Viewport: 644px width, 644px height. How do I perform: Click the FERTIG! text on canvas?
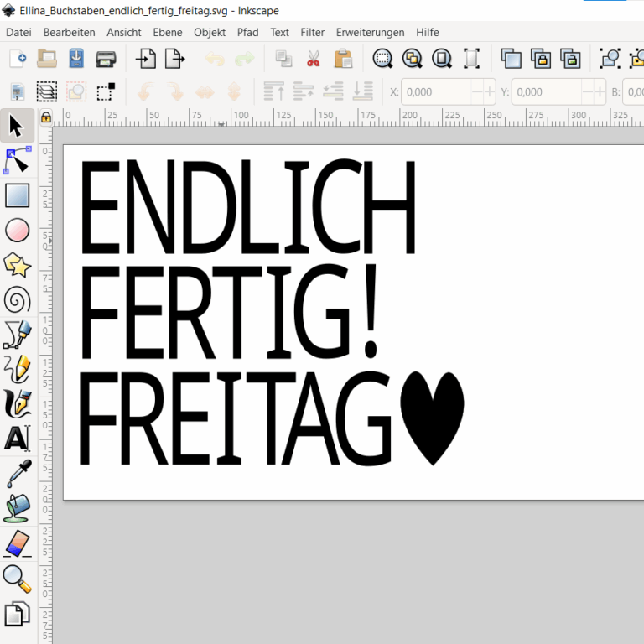[228, 312]
